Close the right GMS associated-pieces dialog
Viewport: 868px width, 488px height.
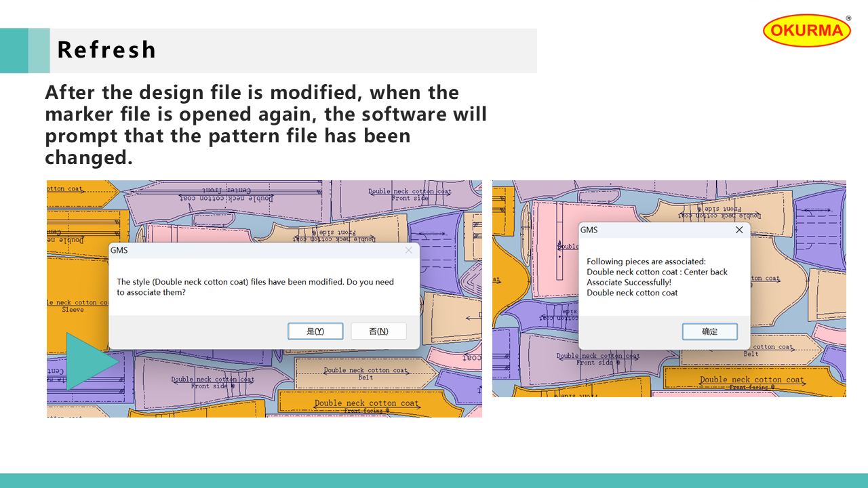pos(739,230)
